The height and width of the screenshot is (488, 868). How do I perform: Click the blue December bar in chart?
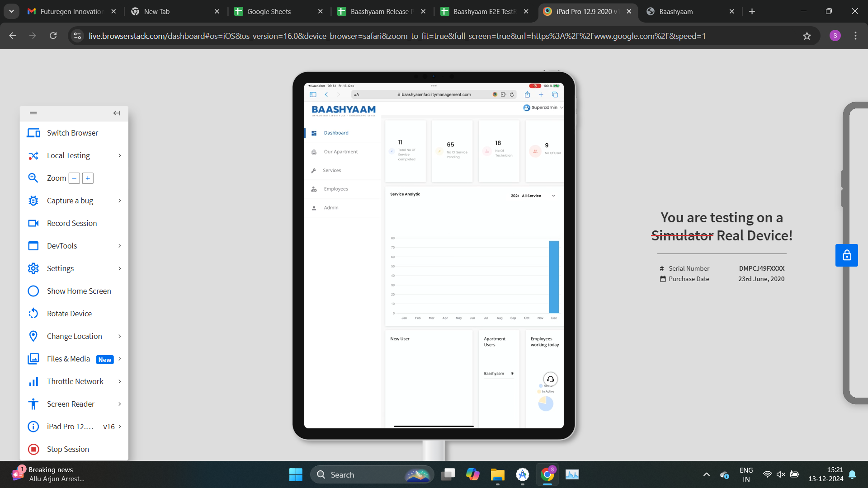click(x=554, y=277)
